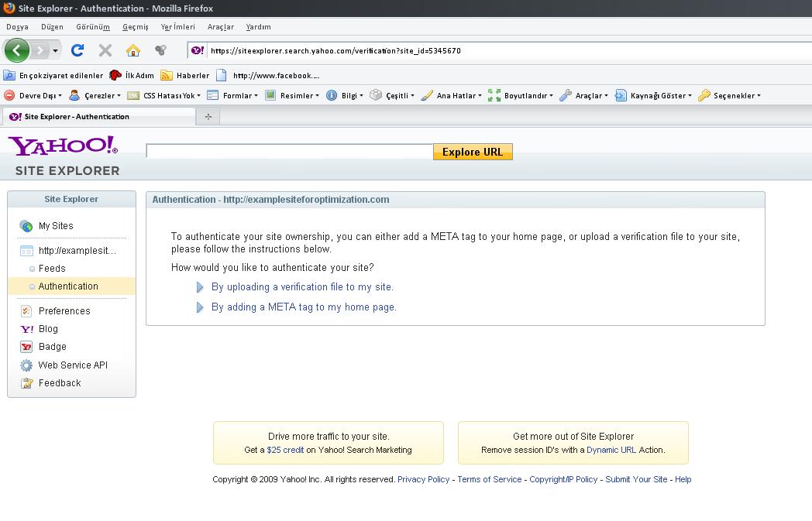Click the Explore URL search field
The width and height of the screenshot is (812, 521).
tap(290, 152)
